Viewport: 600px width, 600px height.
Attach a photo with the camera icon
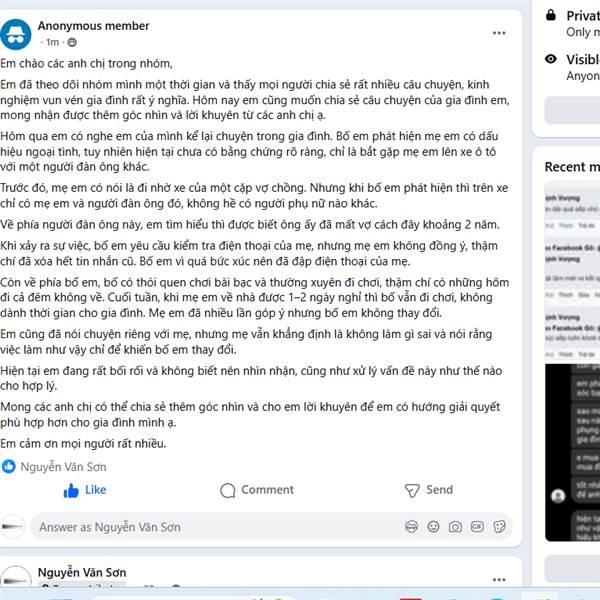click(455, 527)
